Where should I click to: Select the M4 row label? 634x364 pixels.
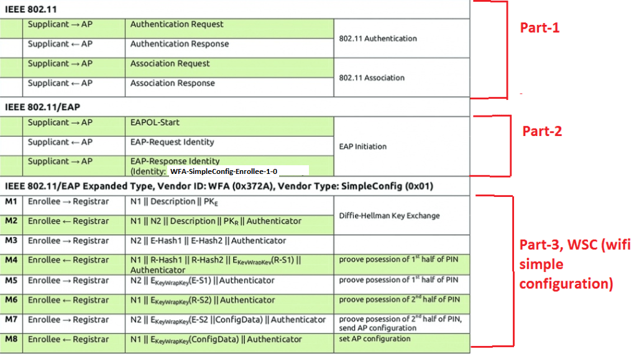tap(11, 260)
